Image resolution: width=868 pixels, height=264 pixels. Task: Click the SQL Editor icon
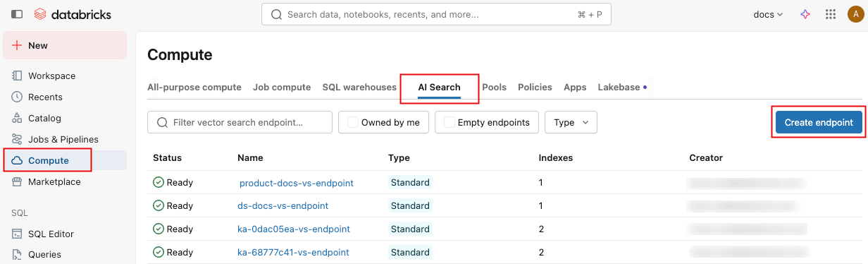pos(18,234)
